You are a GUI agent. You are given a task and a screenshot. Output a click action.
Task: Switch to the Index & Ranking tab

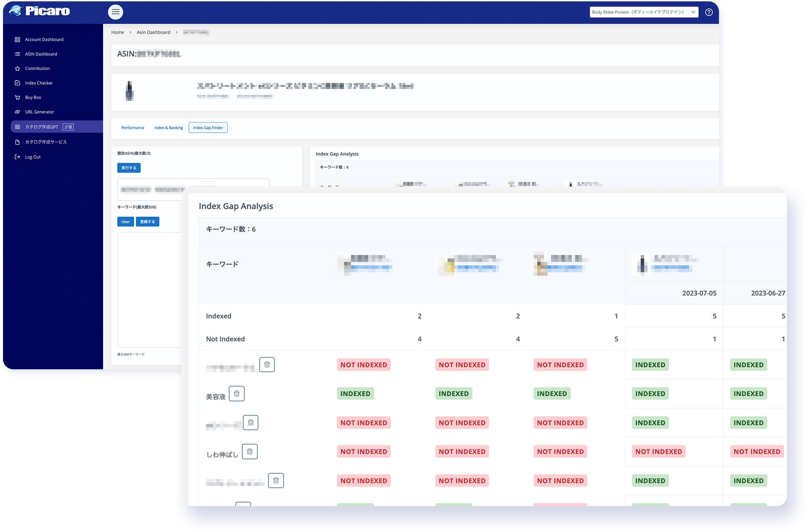169,128
